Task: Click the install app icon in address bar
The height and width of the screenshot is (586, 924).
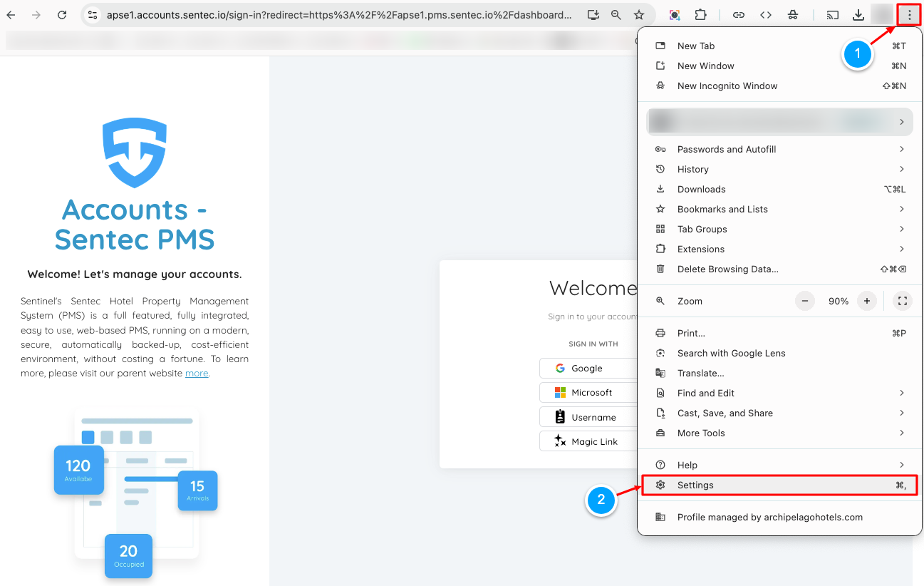Action: click(593, 14)
